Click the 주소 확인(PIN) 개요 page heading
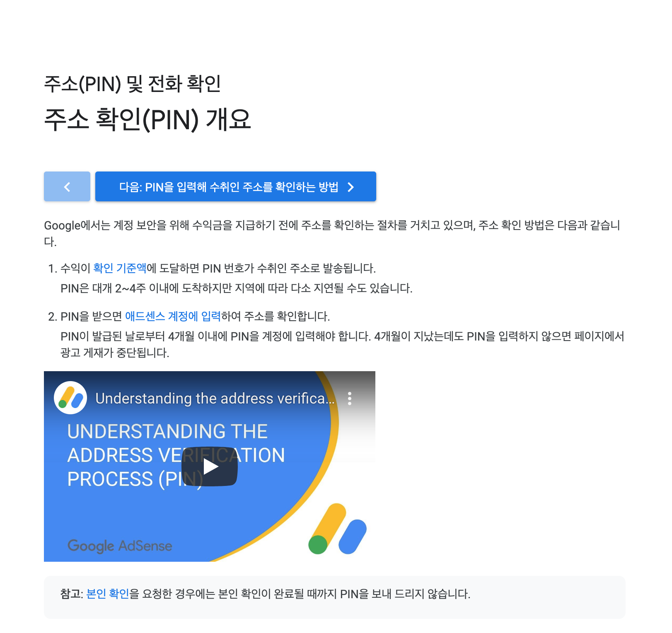 pos(147,119)
